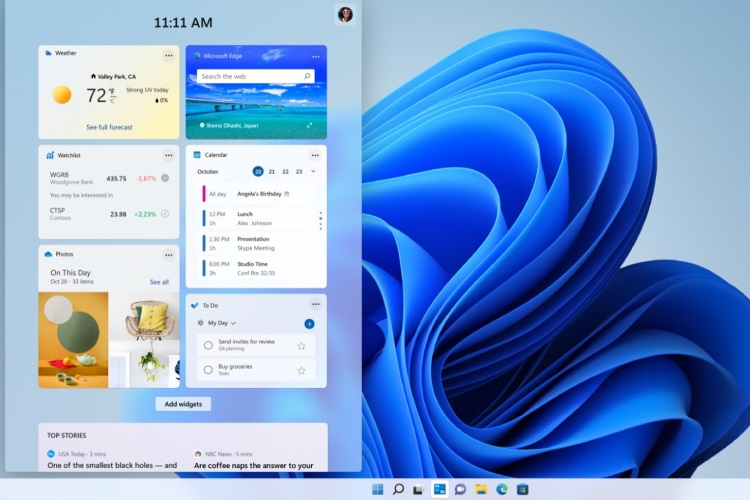Open Photos widget options menu
The height and width of the screenshot is (500, 750).
(x=168, y=255)
